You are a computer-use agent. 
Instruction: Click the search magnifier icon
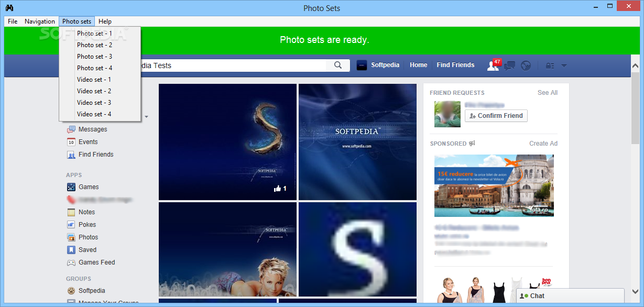point(338,65)
